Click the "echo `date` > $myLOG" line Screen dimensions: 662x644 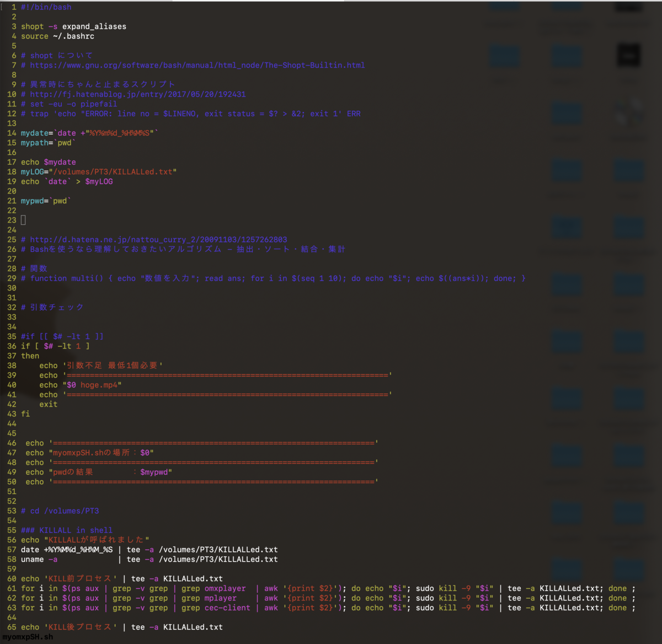67,181
